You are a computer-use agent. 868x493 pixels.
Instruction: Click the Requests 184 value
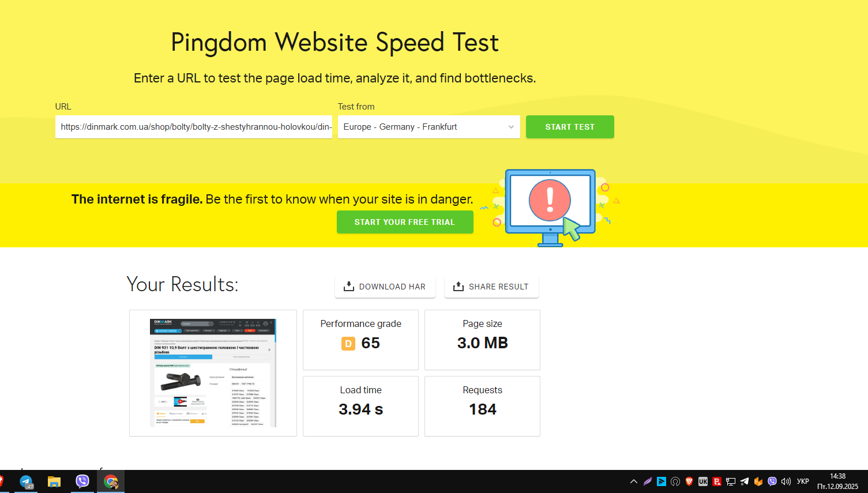tap(483, 409)
